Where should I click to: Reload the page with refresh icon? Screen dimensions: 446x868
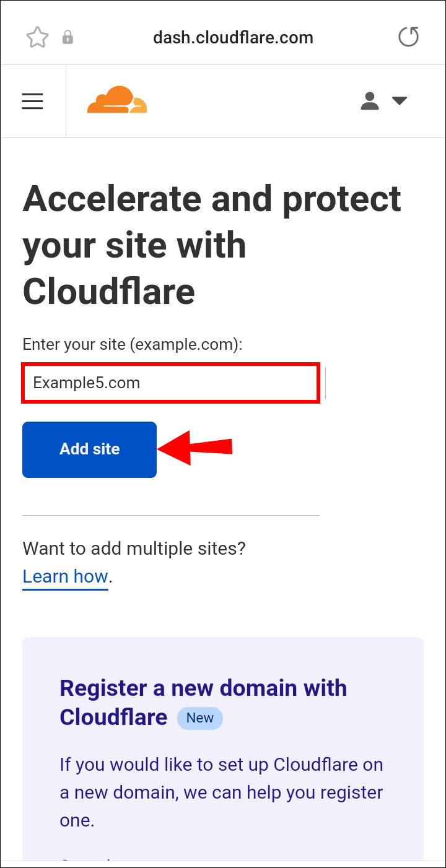point(408,37)
